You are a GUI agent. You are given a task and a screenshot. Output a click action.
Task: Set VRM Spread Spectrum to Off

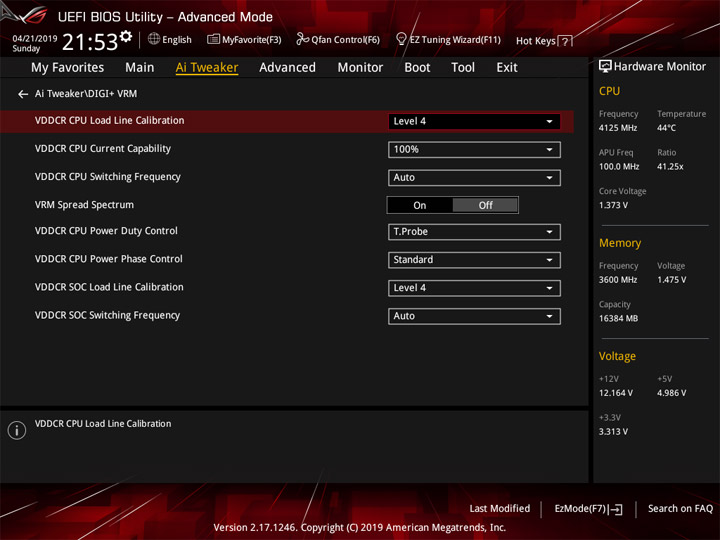click(485, 205)
